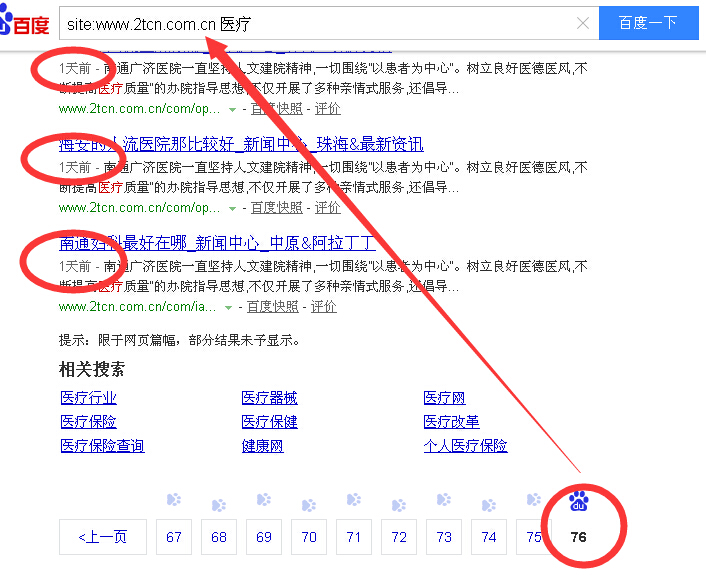Viewport: 706px width, 584px height.
Task: Open related search 医疗保健
Action: [269, 422]
